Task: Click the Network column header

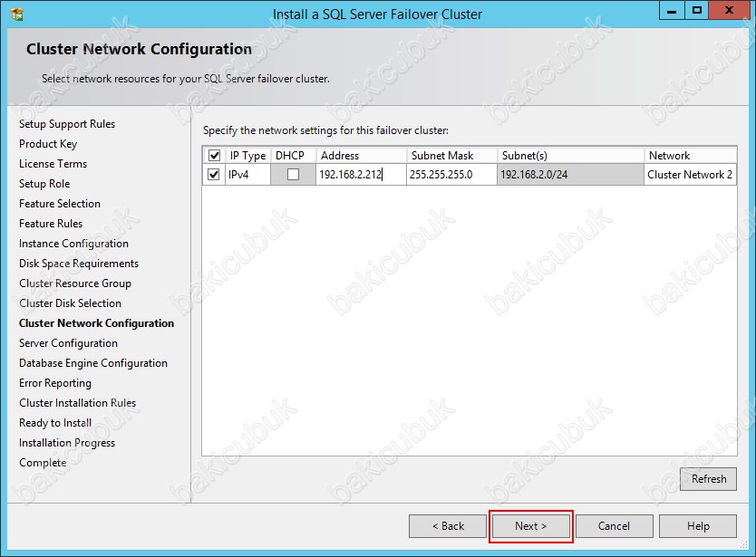Action: click(x=691, y=156)
